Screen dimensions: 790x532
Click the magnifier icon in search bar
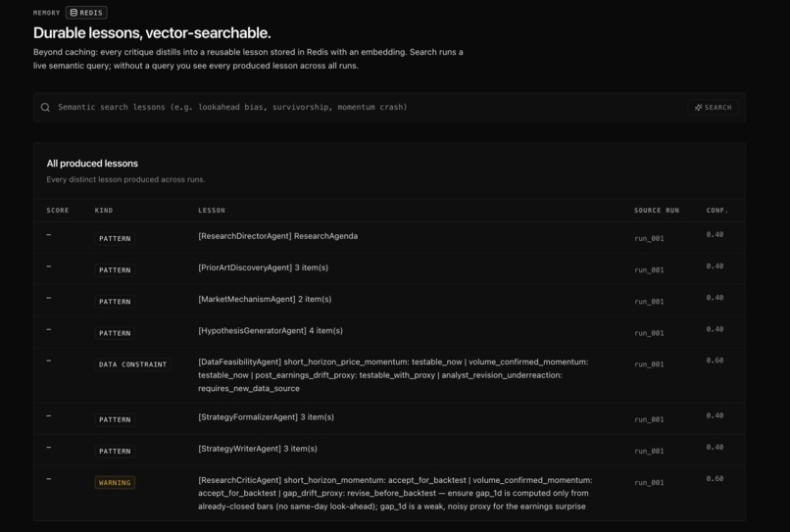pyautogui.click(x=45, y=108)
